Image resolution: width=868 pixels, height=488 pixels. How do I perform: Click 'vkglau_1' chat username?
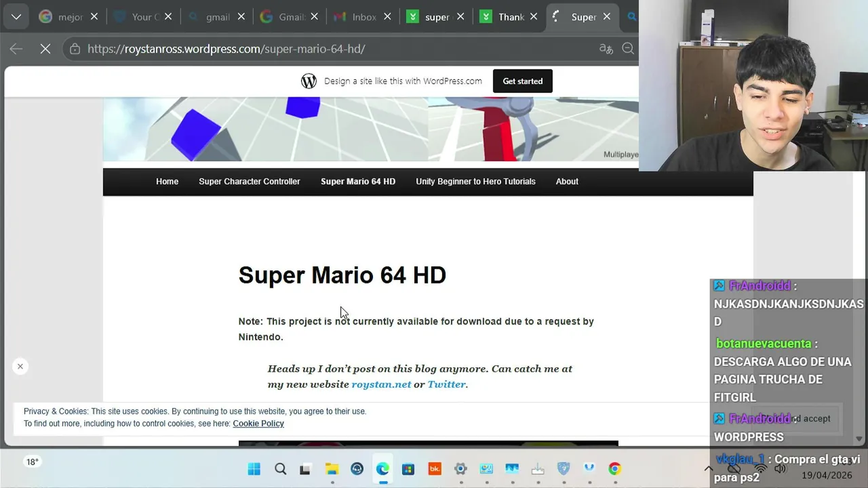point(740,460)
